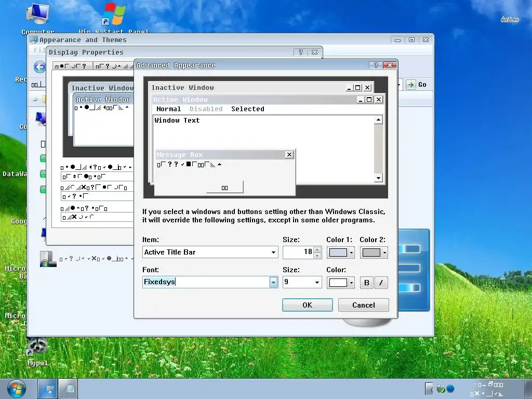Image resolution: width=532 pixels, height=399 pixels.
Task: Click the Message Box preview title
Action: [179, 155]
